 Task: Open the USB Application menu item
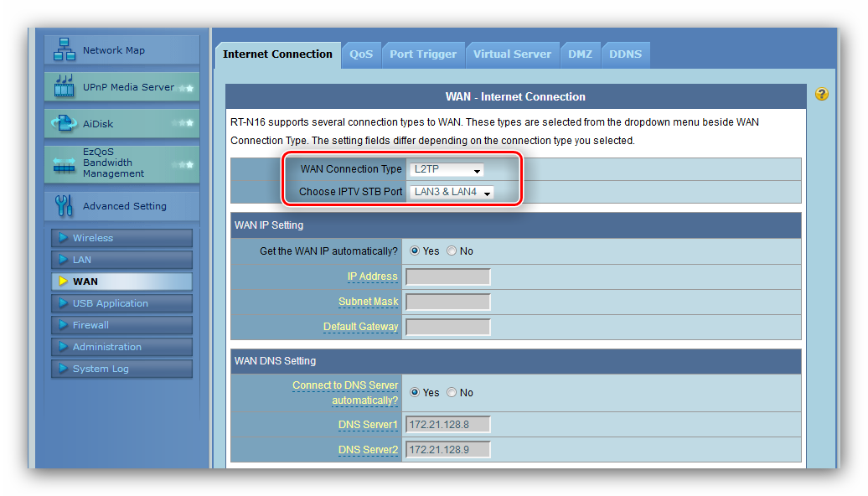click(x=110, y=303)
